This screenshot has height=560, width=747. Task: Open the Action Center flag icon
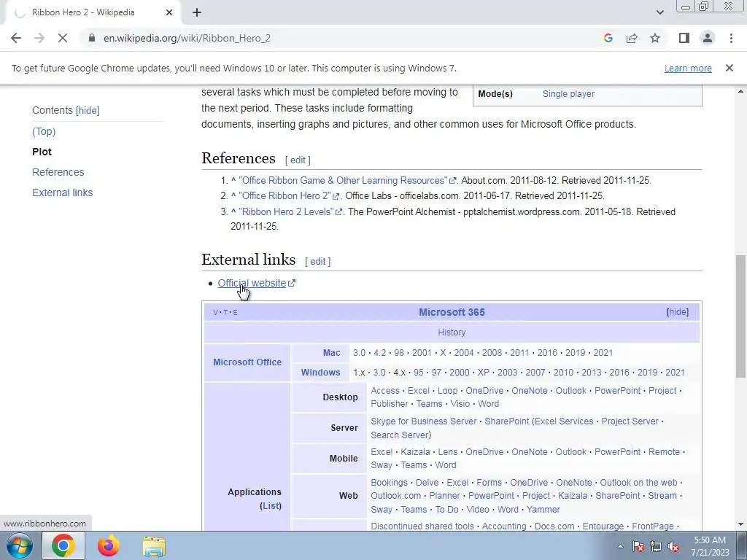638,547
